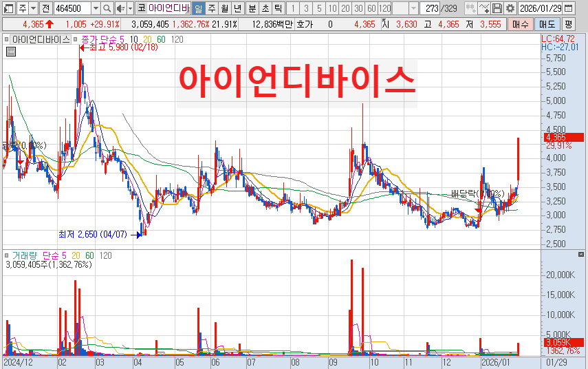Open the calendar date picker icon
The width and height of the screenshot is (588, 369).
569,8
